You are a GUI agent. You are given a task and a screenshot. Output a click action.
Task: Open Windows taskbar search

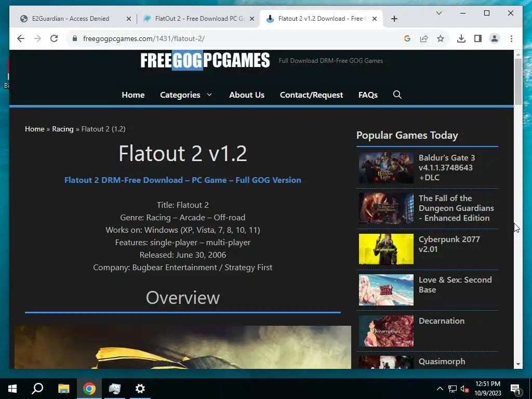(x=37, y=389)
